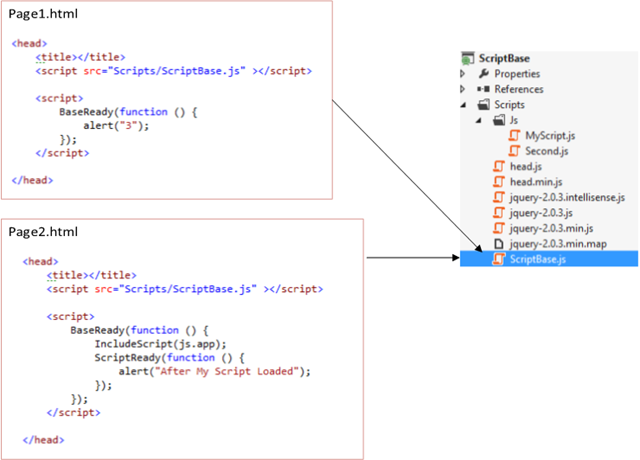Click the jquery-2.0.3.min.map document icon
The image size is (640, 460).
pyautogui.click(x=498, y=244)
